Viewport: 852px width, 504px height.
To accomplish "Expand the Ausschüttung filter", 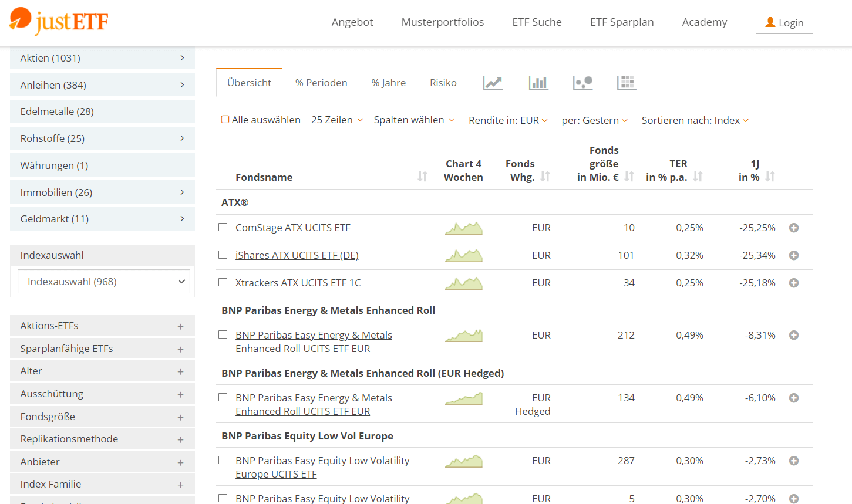I will (102, 394).
